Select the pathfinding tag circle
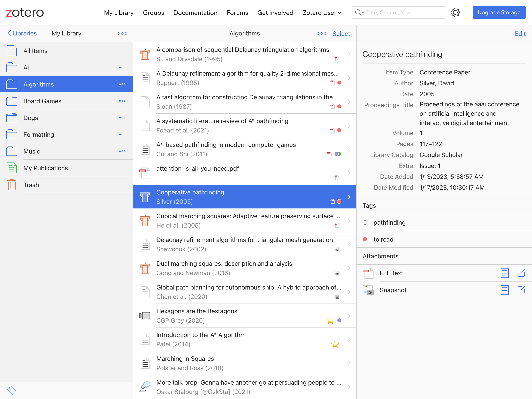Viewport: 532px width, 399px height. click(x=365, y=223)
